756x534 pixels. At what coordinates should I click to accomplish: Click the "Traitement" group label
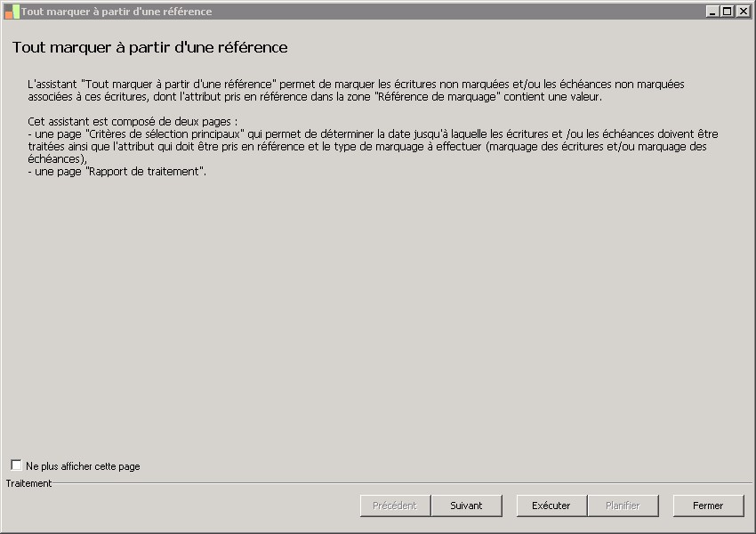29,483
